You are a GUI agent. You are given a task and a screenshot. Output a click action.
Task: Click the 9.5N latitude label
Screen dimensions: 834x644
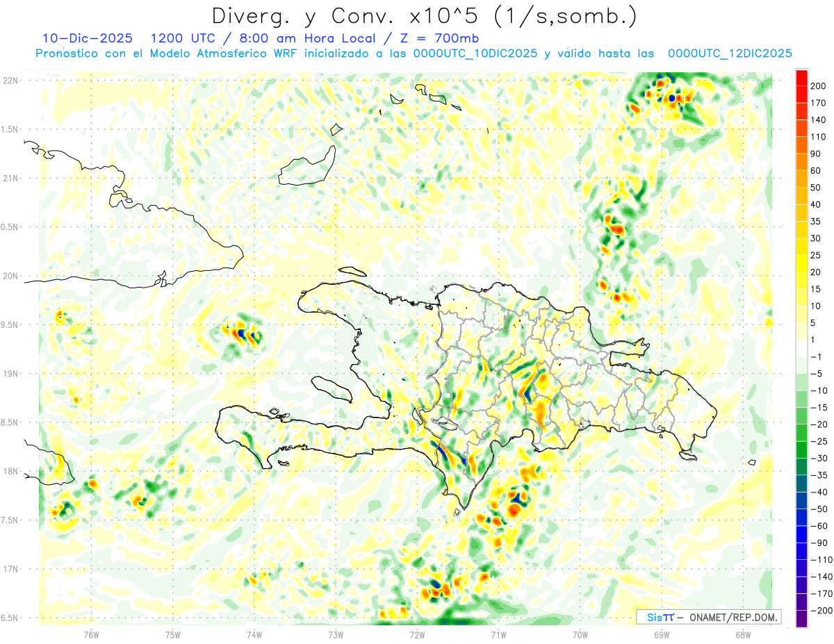[x=10, y=325]
